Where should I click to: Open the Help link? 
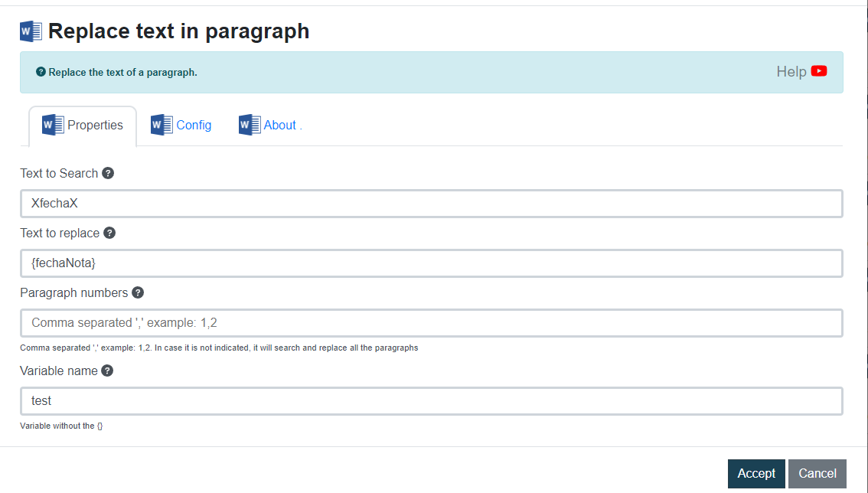[x=791, y=71]
